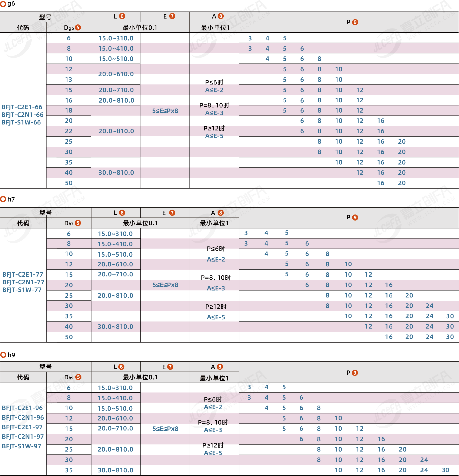Click L range 30.0~810.0 in g6 table
Screen dimensions: 459x476
point(116,173)
